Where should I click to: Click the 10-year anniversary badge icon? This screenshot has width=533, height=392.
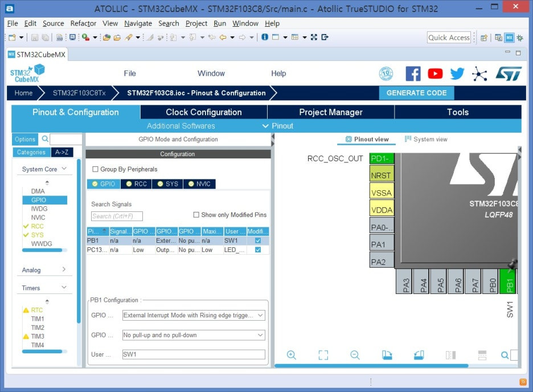pos(386,73)
